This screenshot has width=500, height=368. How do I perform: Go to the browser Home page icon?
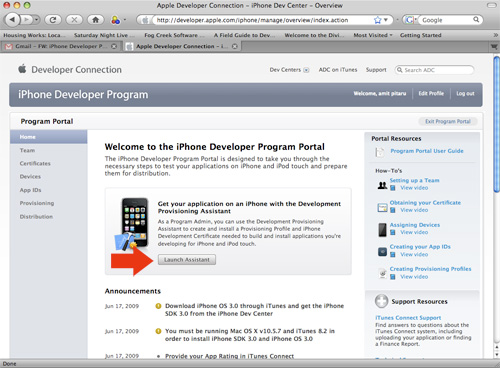[96, 20]
